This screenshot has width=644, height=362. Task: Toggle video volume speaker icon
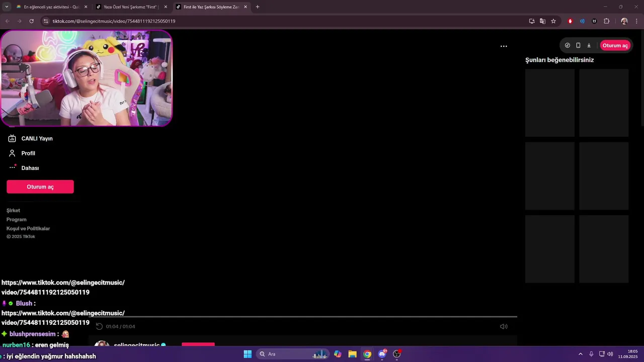click(504, 326)
